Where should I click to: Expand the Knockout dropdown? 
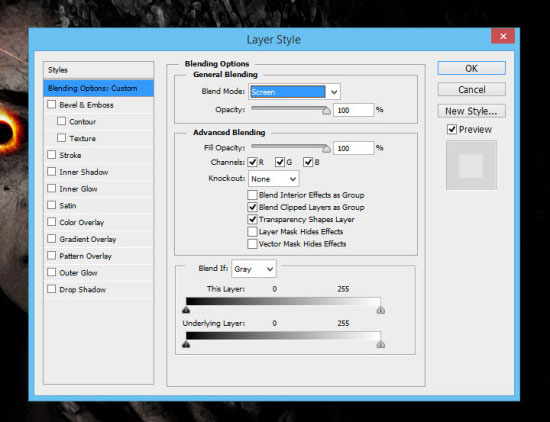(274, 179)
